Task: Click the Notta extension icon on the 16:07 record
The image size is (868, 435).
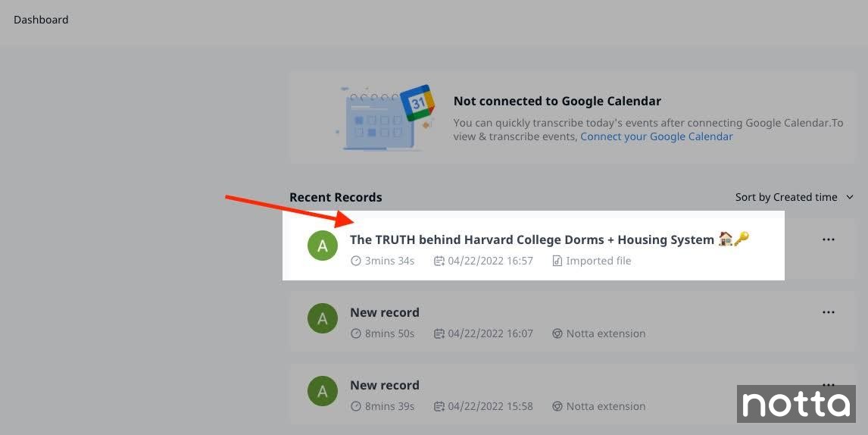Action: pyautogui.click(x=557, y=333)
